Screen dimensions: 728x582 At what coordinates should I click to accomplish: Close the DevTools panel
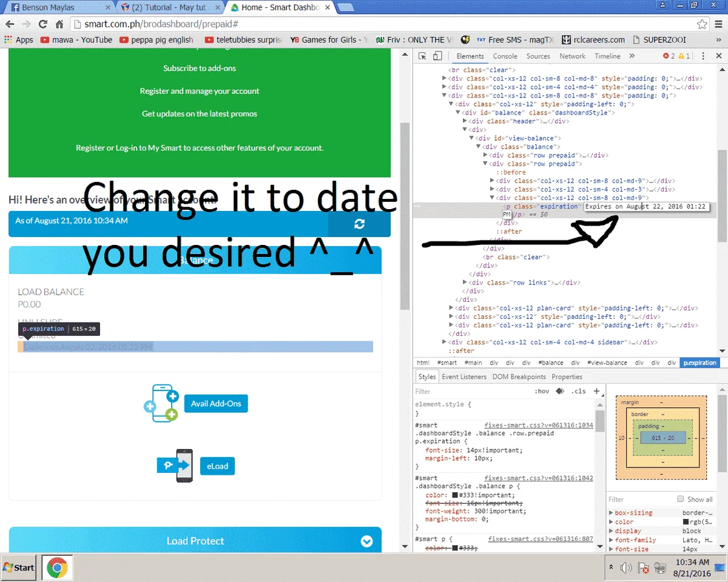click(719, 56)
